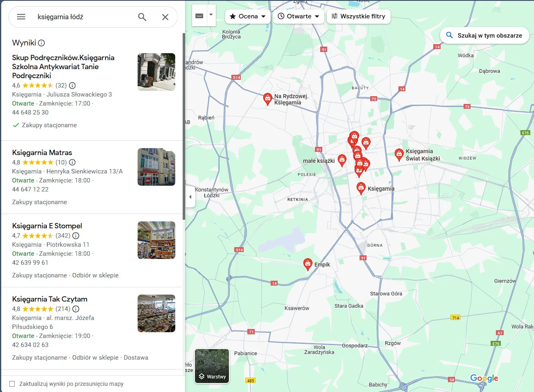This screenshot has height=392, width=534.
Task: Click phone number 42 639 99 61
Action: coord(30,263)
